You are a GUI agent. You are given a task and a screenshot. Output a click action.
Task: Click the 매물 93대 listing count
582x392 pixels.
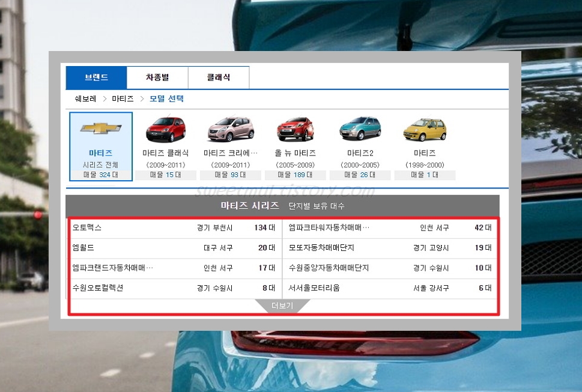pos(231,175)
